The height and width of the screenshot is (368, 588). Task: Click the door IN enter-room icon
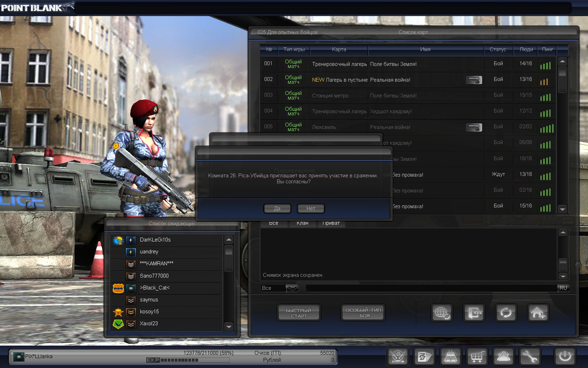[474, 313]
